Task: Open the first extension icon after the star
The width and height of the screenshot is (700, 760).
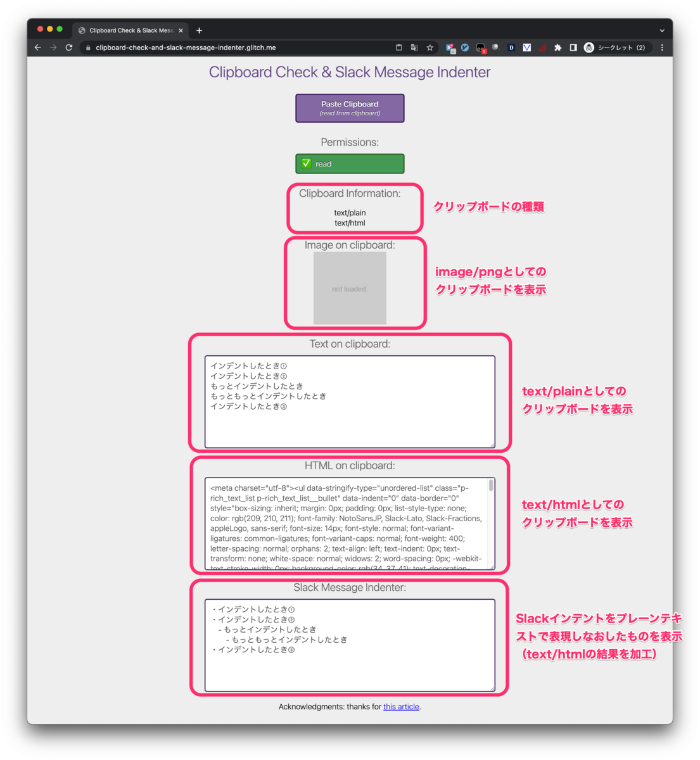Action: (x=450, y=47)
